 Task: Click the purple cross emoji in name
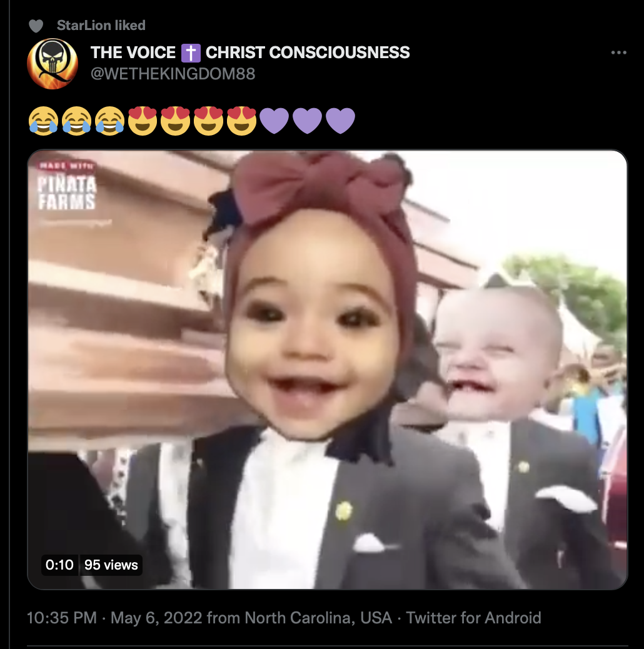click(x=191, y=53)
